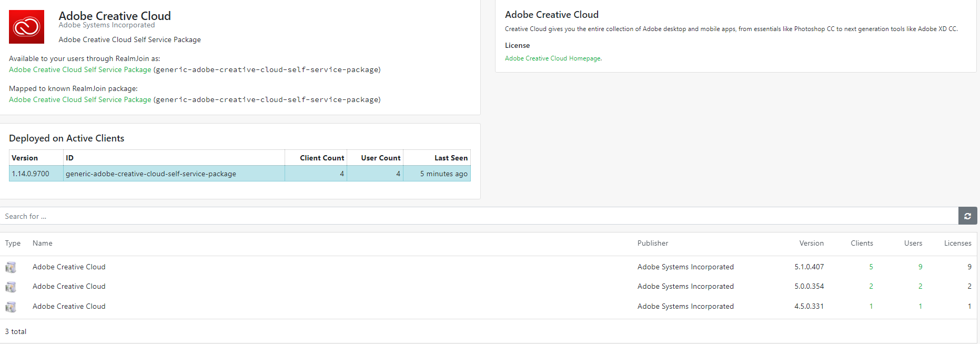Click version number 5.1.0.407
The image size is (980, 344).
[x=809, y=267]
